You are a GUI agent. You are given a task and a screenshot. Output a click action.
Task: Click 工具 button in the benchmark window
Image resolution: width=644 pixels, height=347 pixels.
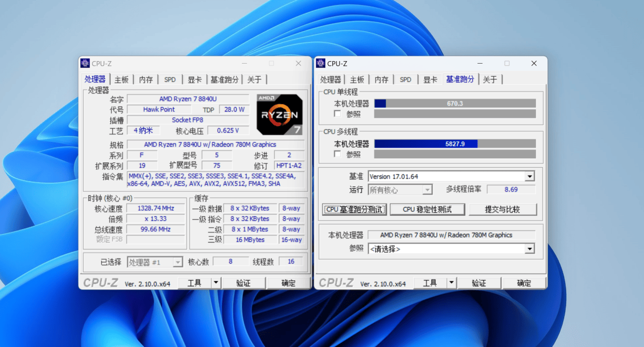pos(431,283)
